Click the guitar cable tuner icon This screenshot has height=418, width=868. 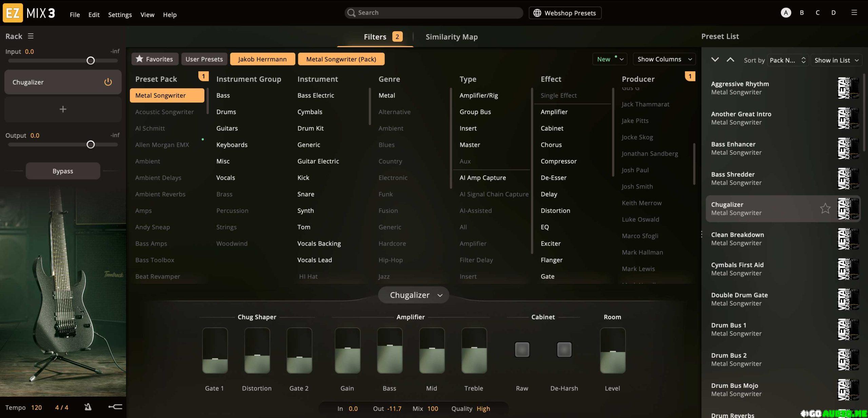pos(115,407)
